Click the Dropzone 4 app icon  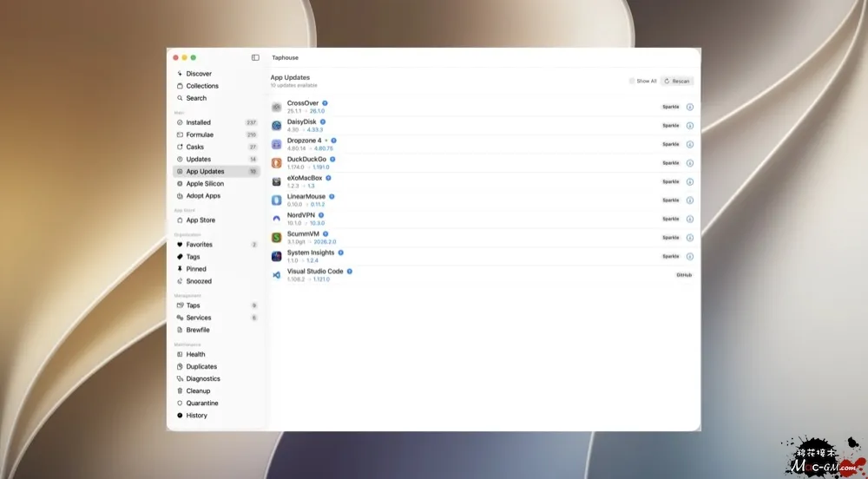276,144
